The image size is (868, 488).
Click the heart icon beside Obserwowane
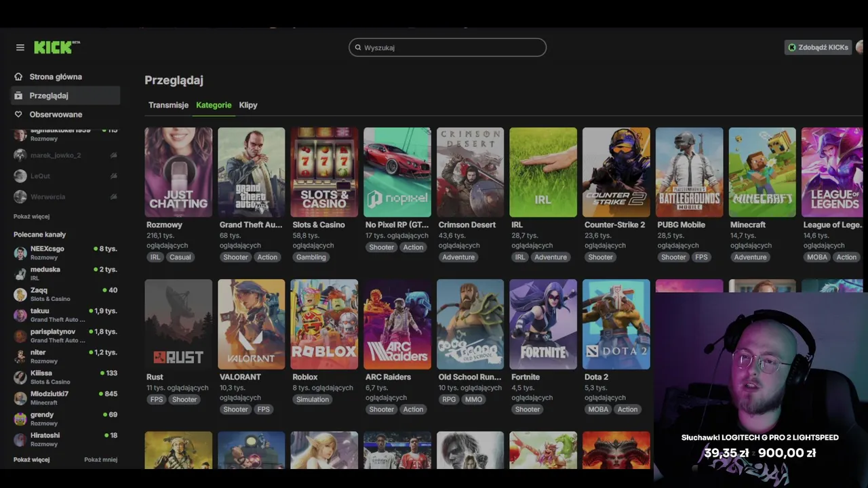pos(18,115)
